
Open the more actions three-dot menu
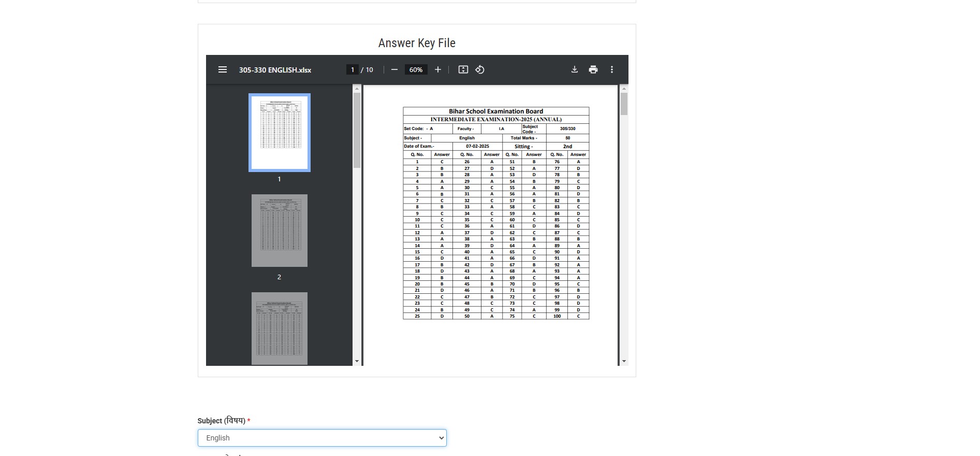(x=612, y=69)
